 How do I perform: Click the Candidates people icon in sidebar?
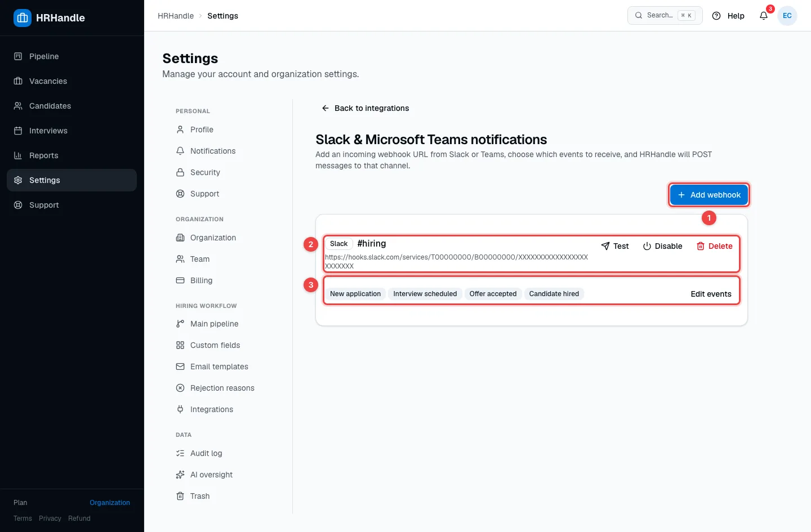pos(18,106)
